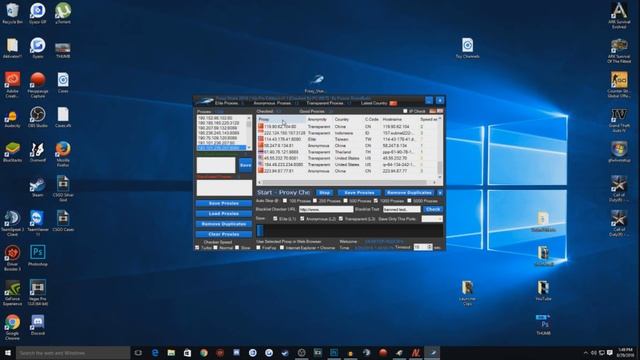Click Save Proxies next to Stop
Screen dimensions: 640x360
(x=359, y=193)
